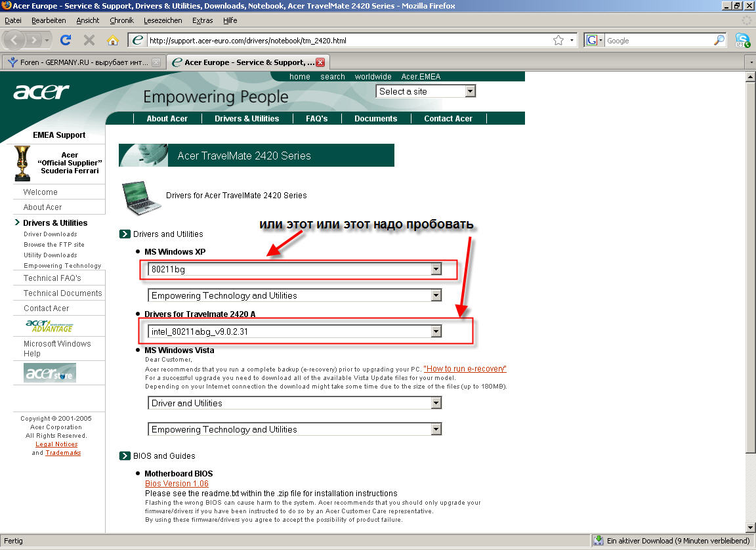756x550 pixels.
Task: Open the Lesezeichen menu
Action: pyautogui.click(x=161, y=20)
